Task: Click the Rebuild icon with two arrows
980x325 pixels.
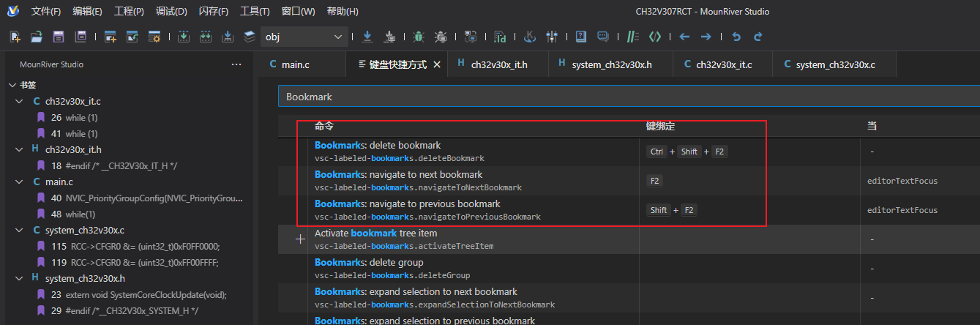Action: point(206,37)
